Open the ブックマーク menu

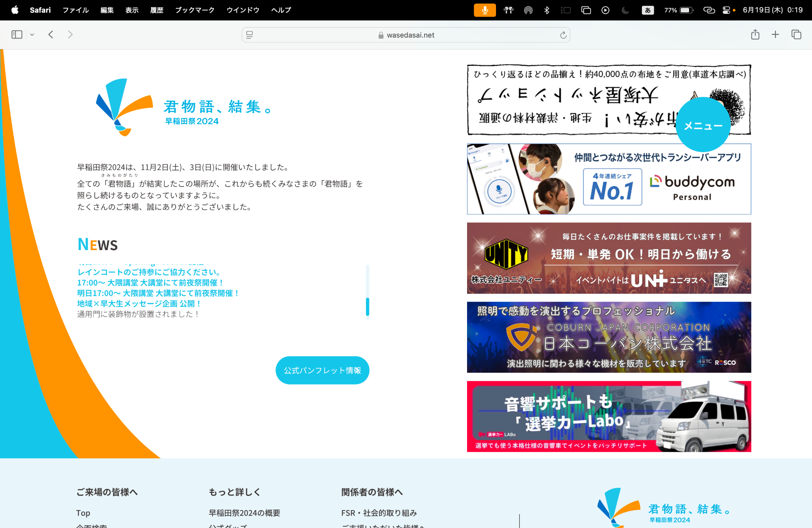point(195,10)
